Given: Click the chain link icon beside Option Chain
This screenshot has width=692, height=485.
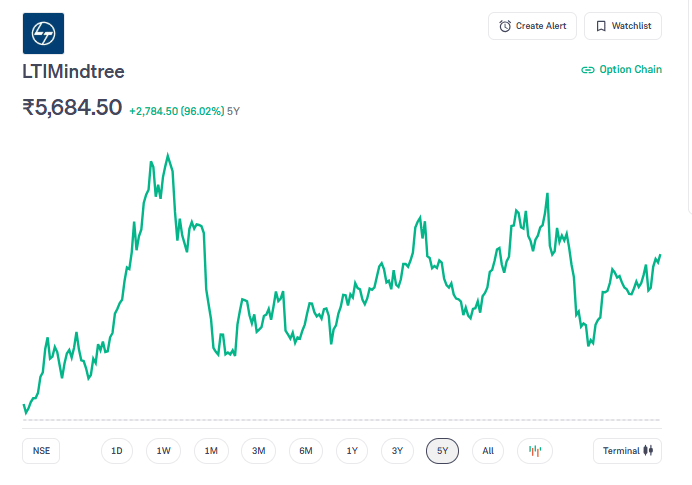Looking at the screenshot, I should point(588,70).
